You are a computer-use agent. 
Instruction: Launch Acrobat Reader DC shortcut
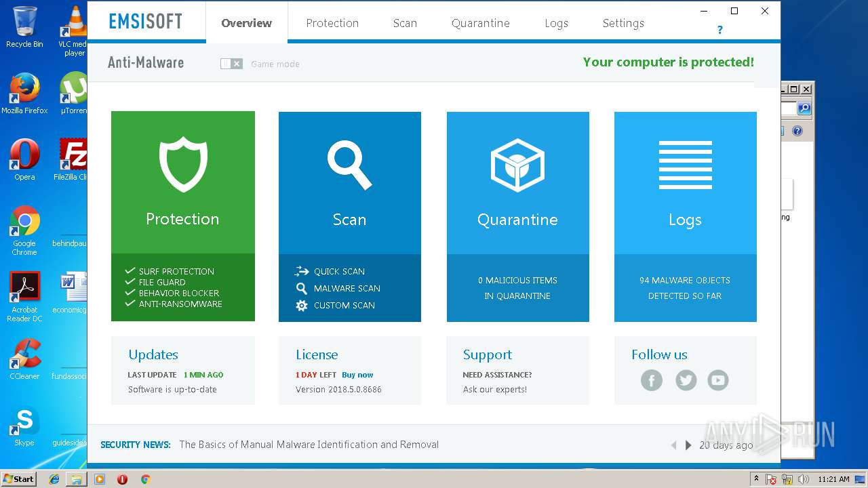tap(24, 297)
